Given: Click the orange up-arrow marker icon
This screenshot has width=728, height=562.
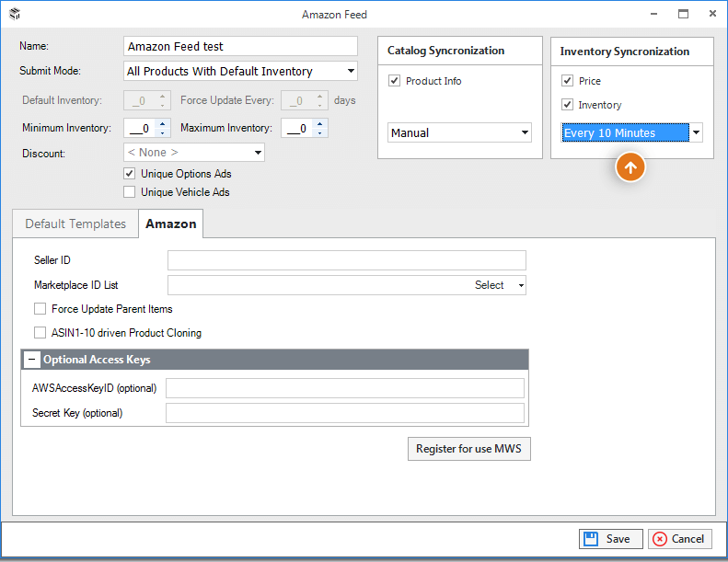Looking at the screenshot, I should [630, 167].
